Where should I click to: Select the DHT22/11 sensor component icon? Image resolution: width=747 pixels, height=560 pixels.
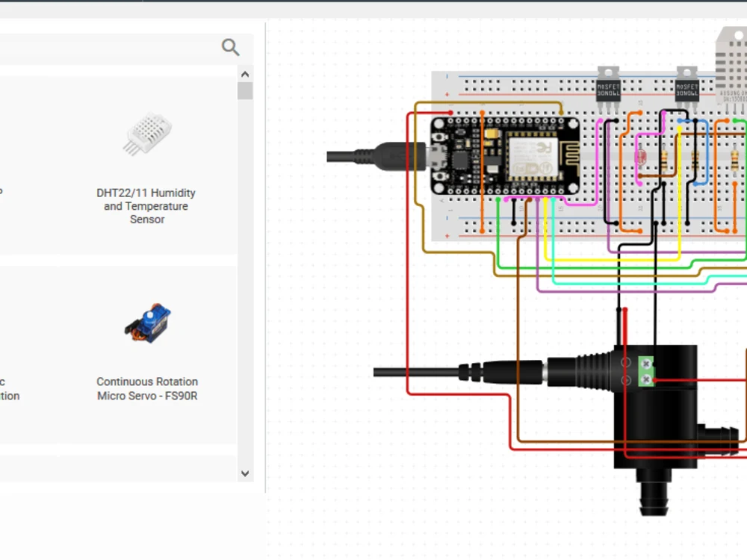pyautogui.click(x=146, y=134)
